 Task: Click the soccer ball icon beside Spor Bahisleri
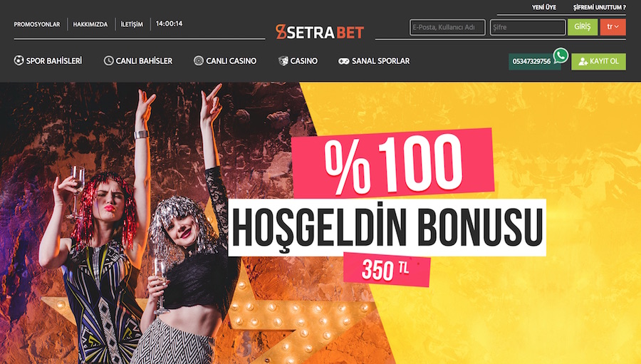pos(19,61)
